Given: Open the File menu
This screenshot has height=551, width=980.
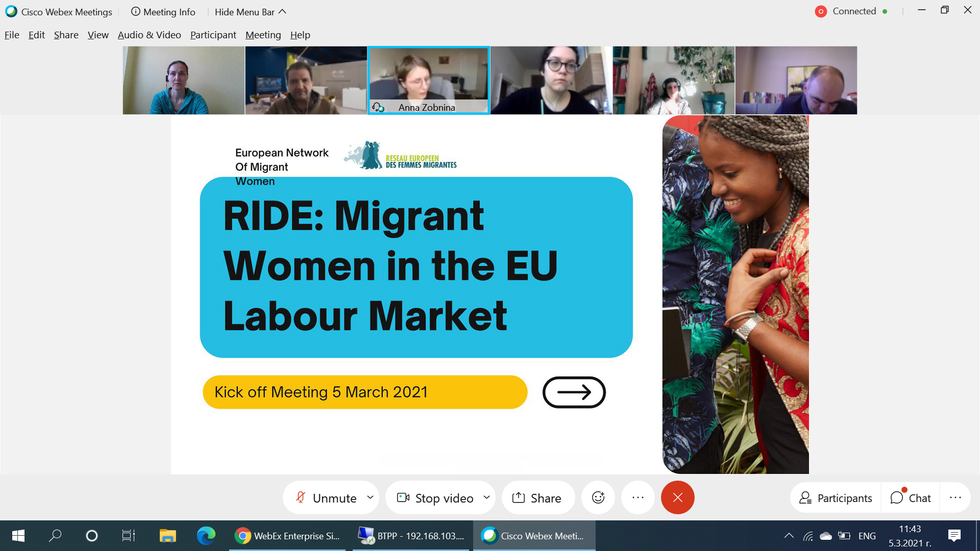Looking at the screenshot, I should [x=12, y=35].
